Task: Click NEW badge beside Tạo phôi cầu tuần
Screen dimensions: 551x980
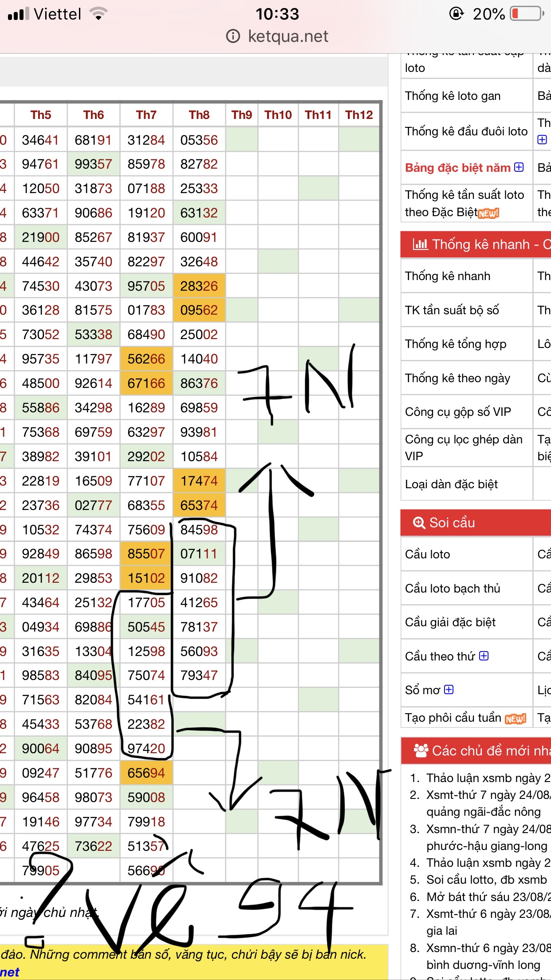Action: pyautogui.click(x=516, y=719)
